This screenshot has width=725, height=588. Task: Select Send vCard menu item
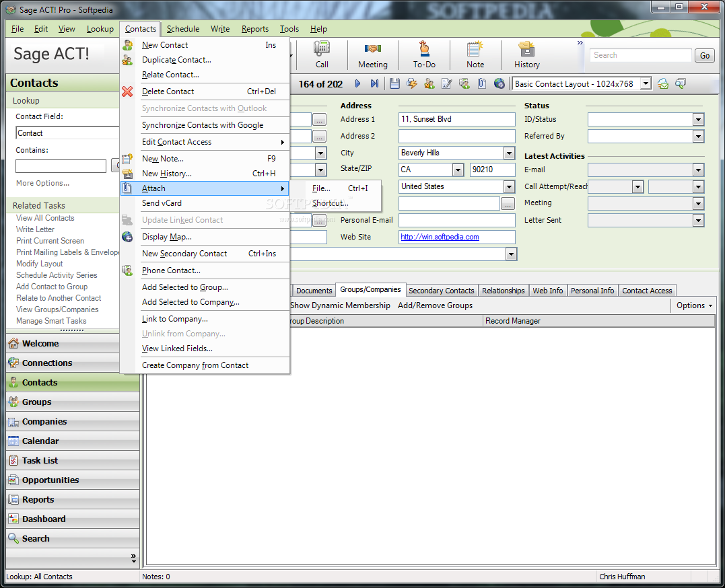(x=205, y=203)
